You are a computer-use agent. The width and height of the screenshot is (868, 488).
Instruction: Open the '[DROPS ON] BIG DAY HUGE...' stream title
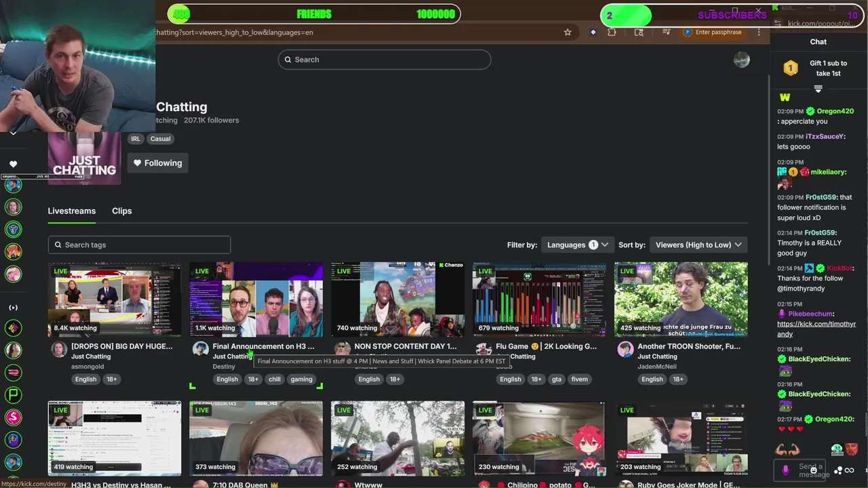pyautogui.click(x=122, y=346)
